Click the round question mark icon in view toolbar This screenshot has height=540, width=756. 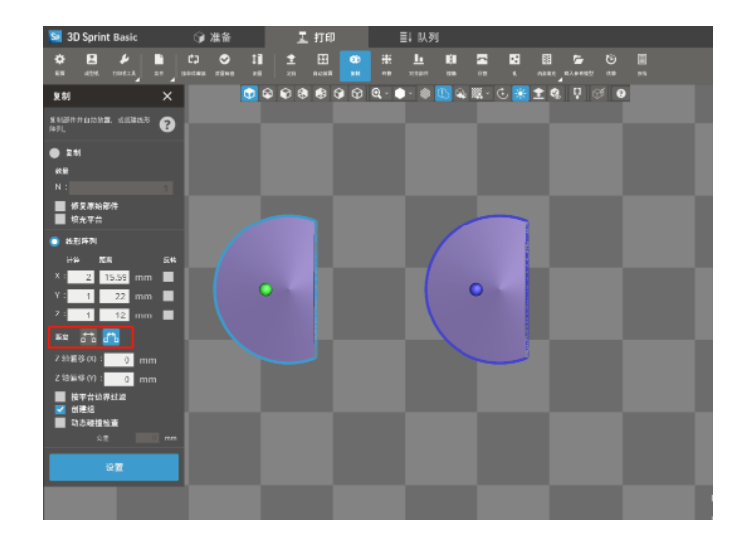(621, 93)
